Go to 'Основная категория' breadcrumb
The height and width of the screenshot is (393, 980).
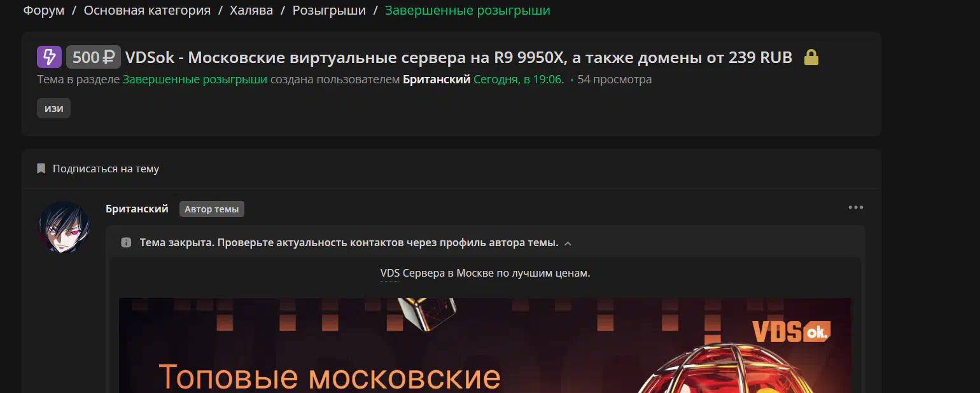pyautogui.click(x=147, y=10)
